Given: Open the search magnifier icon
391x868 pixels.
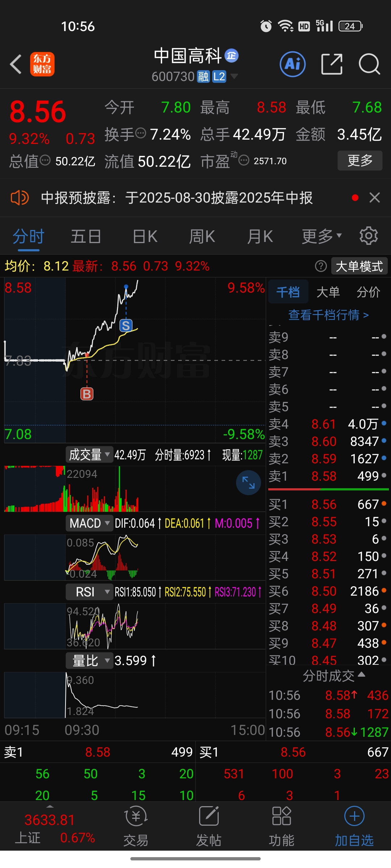Looking at the screenshot, I should pos(369,64).
